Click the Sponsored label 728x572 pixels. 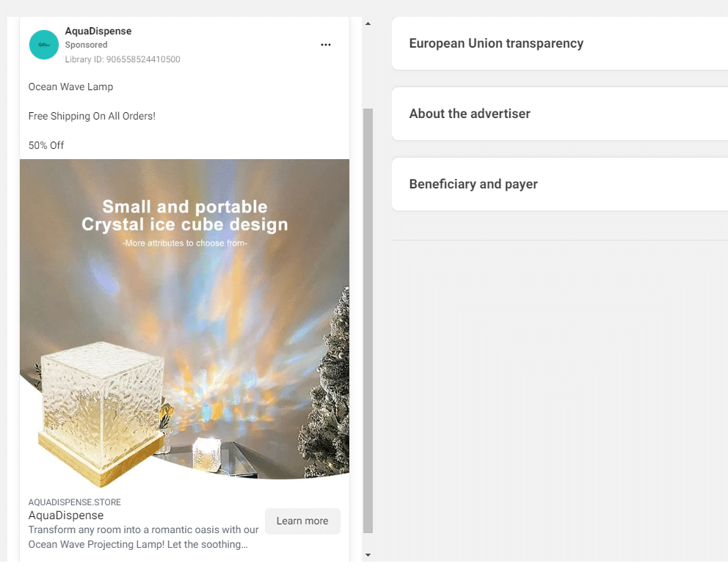pos(86,45)
